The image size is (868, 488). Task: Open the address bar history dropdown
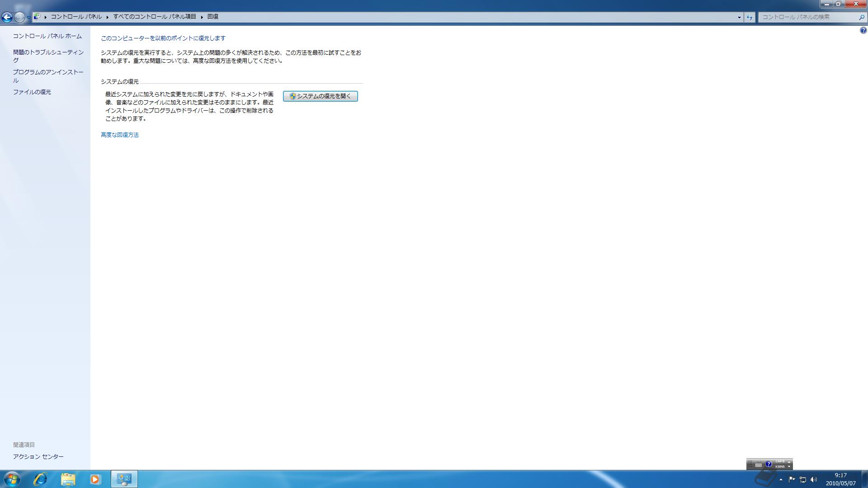click(x=739, y=17)
